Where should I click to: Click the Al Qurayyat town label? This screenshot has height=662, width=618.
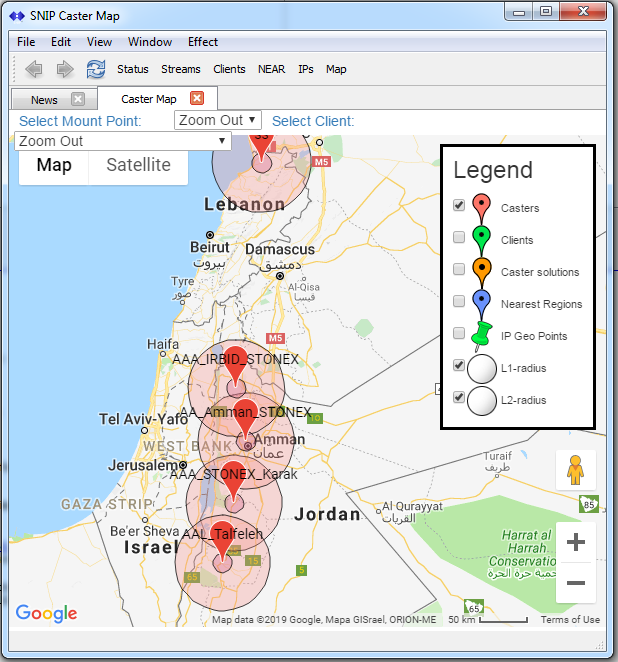click(x=412, y=506)
